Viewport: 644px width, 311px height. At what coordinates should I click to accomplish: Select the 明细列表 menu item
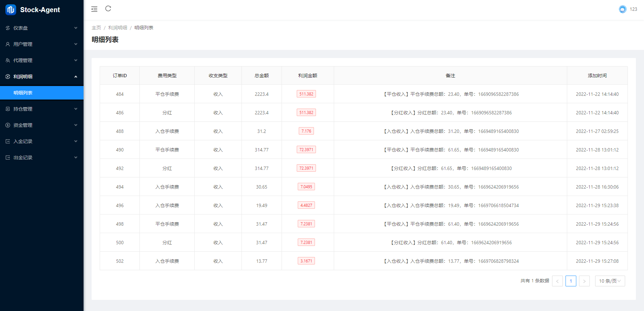[23, 93]
